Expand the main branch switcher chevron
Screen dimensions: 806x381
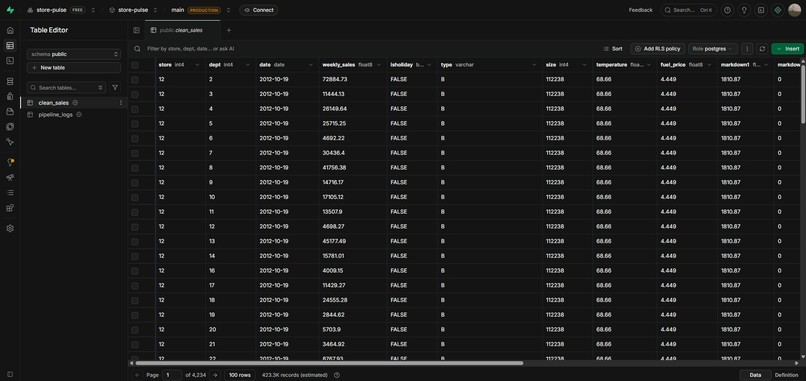point(228,10)
